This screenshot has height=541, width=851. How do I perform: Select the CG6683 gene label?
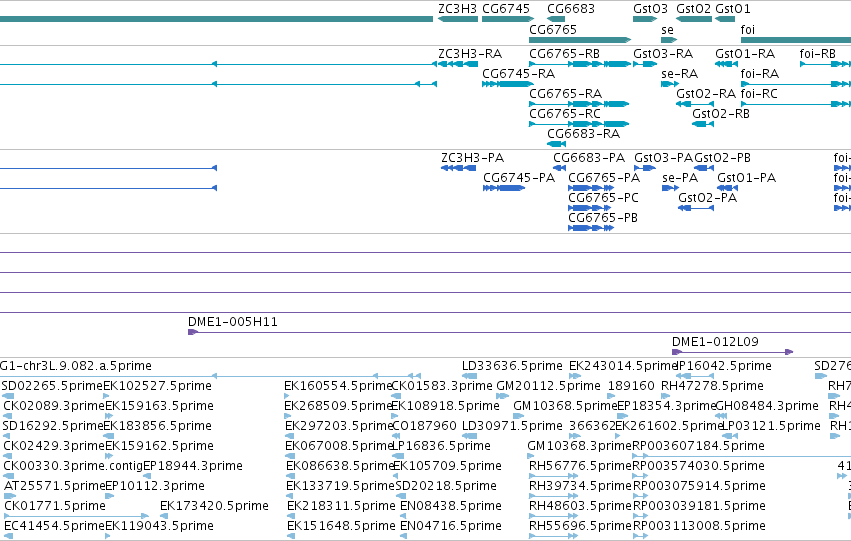[571, 9]
